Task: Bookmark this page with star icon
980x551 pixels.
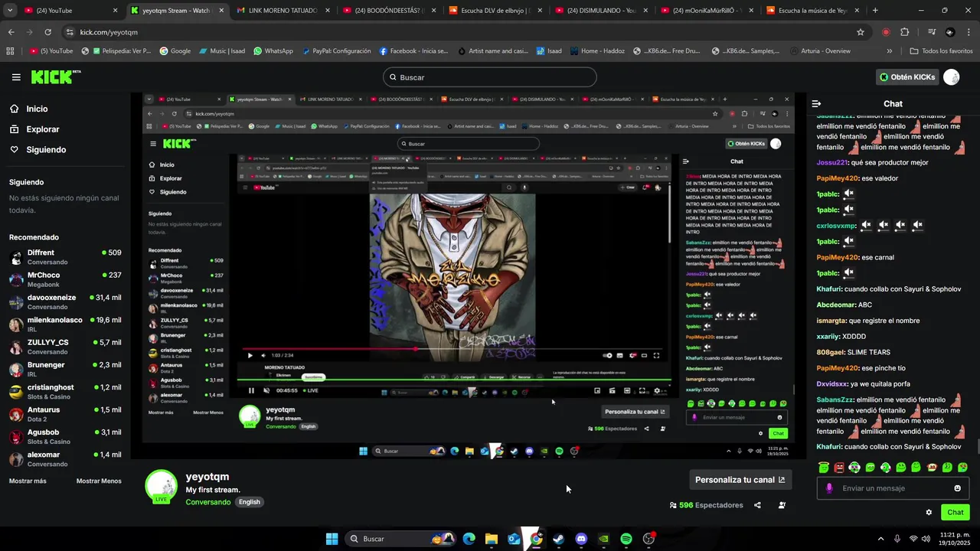Action: 861,32
